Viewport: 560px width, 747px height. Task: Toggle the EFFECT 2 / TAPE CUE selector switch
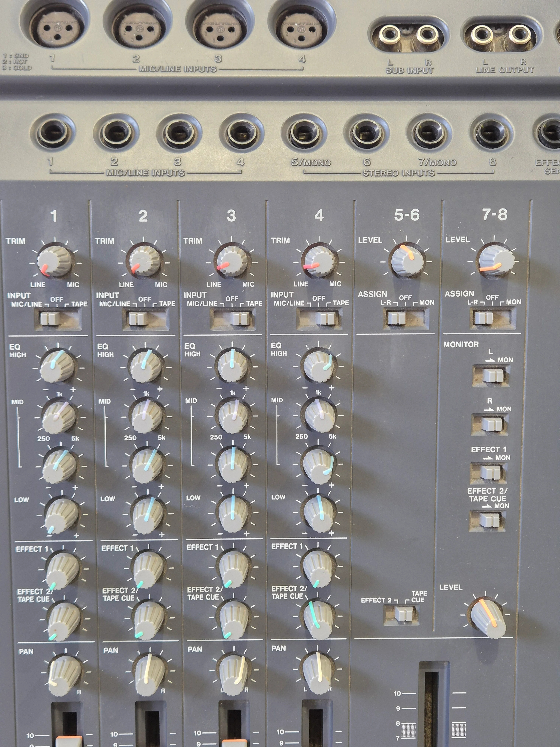(x=401, y=614)
